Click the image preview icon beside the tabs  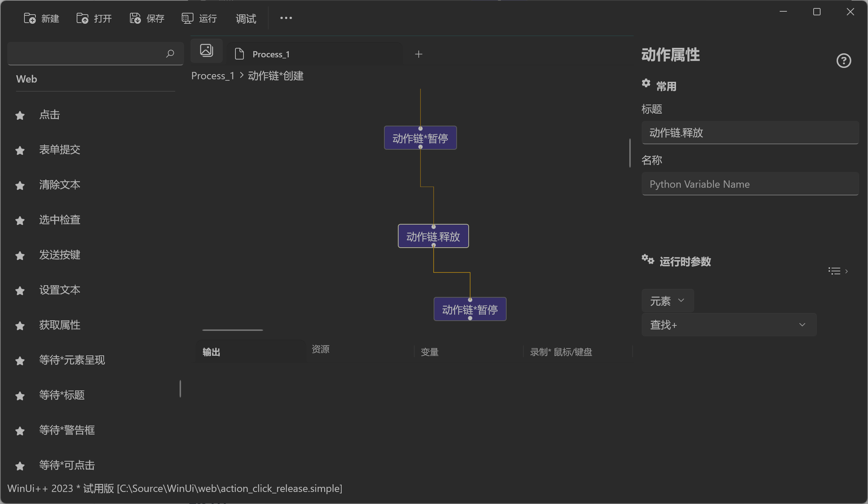point(206,50)
